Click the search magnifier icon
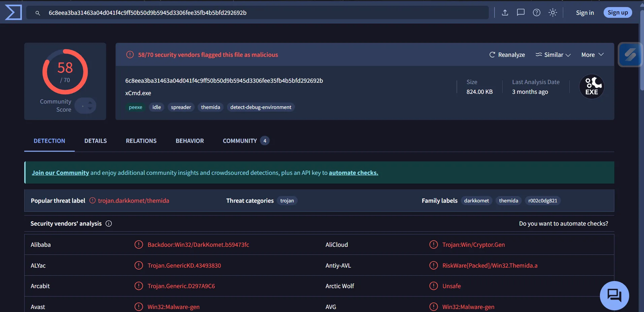Image resolution: width=644 pixels, height=312 pixels. (x=38, y=13)
